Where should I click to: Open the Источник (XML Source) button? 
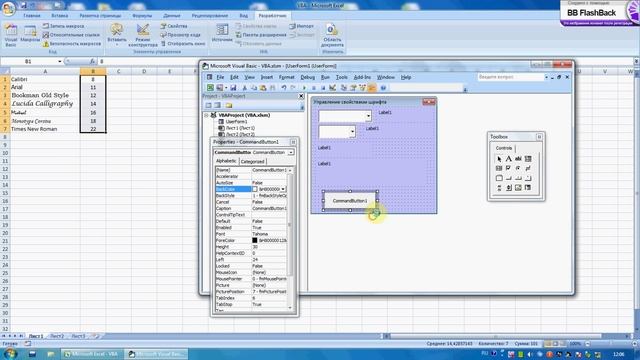click(222, 34)
